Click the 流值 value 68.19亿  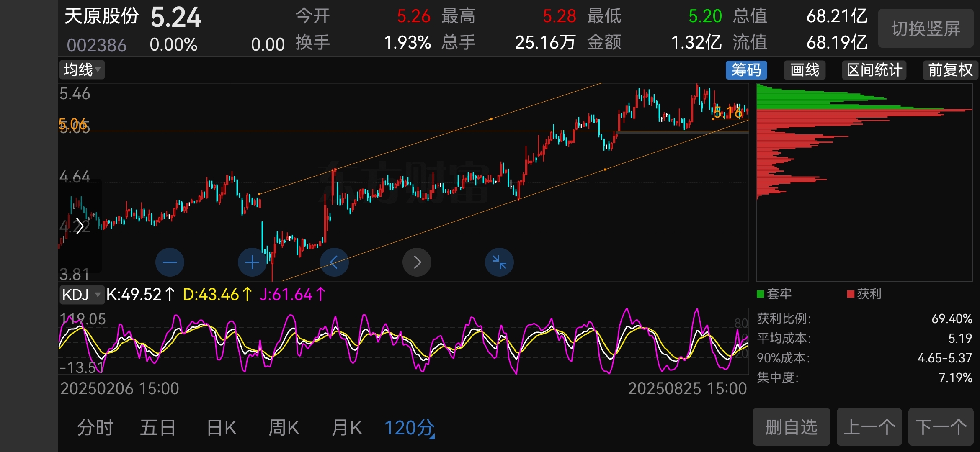(837, 43)
